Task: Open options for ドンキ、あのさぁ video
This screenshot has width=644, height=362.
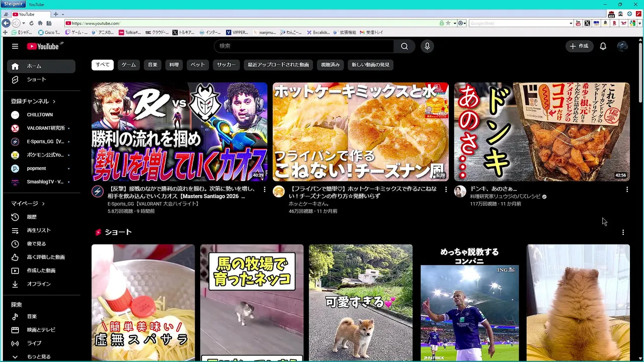Action: click(x=627, y=190)
